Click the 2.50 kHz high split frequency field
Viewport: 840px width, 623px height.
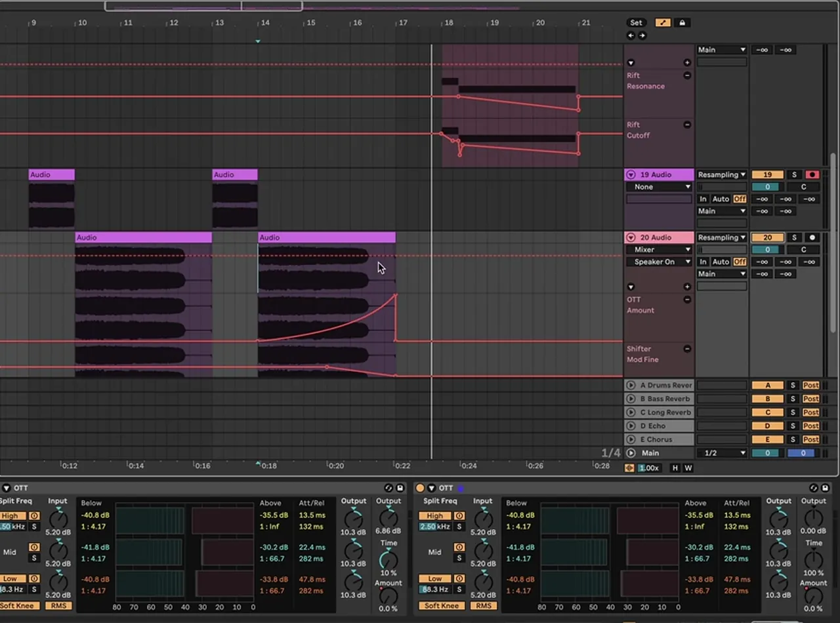pyautogui.click(x=435, y=527)
